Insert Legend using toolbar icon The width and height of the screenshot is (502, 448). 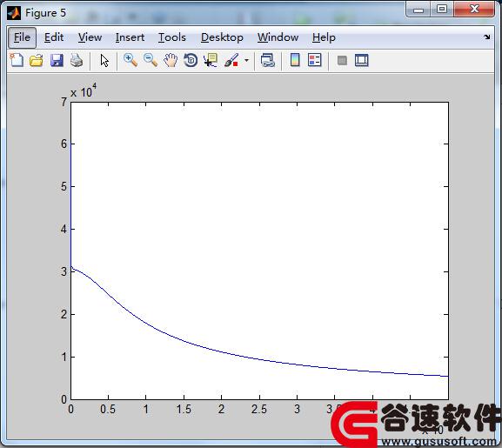314,60
